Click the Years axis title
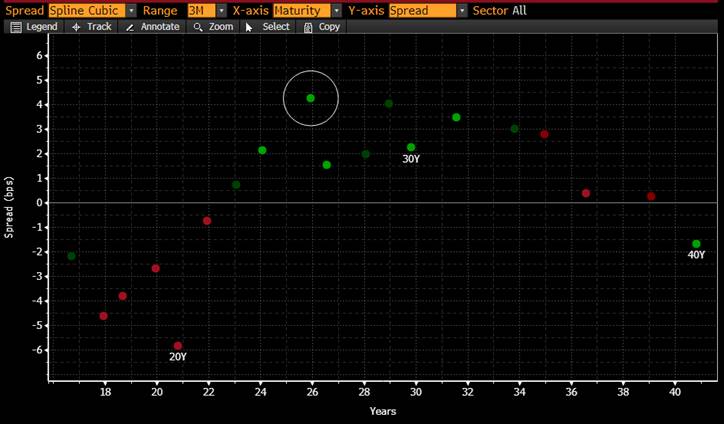Image resolution: width=724 pixels, height=424 pixels. [383, 411]
